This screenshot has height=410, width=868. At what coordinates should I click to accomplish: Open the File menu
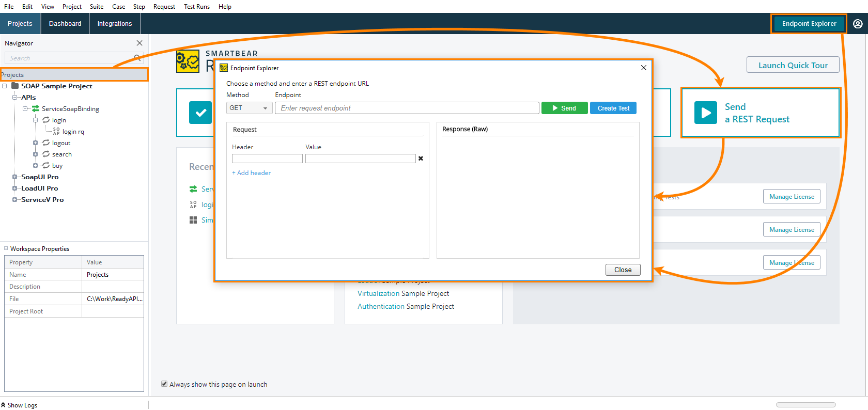pos(9,7)
